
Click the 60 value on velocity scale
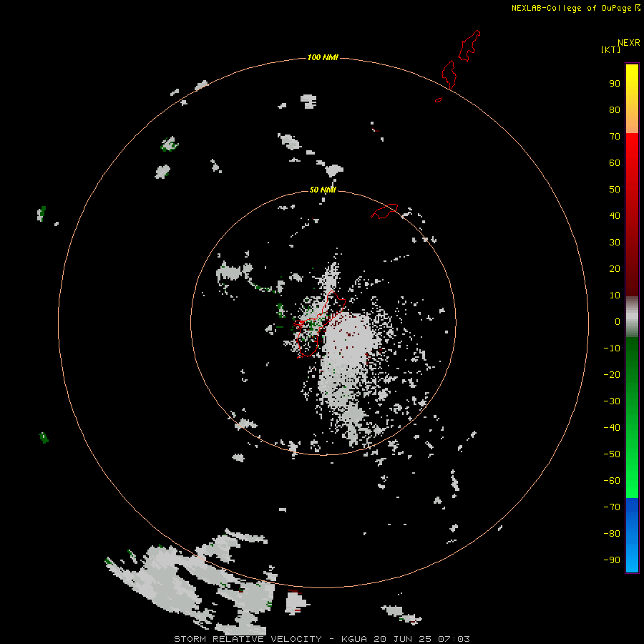tap(615, 163)
